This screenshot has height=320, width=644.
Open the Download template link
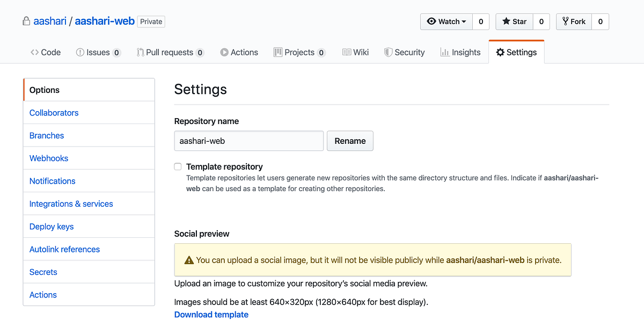pyautogui.click(x=211, y=315)
